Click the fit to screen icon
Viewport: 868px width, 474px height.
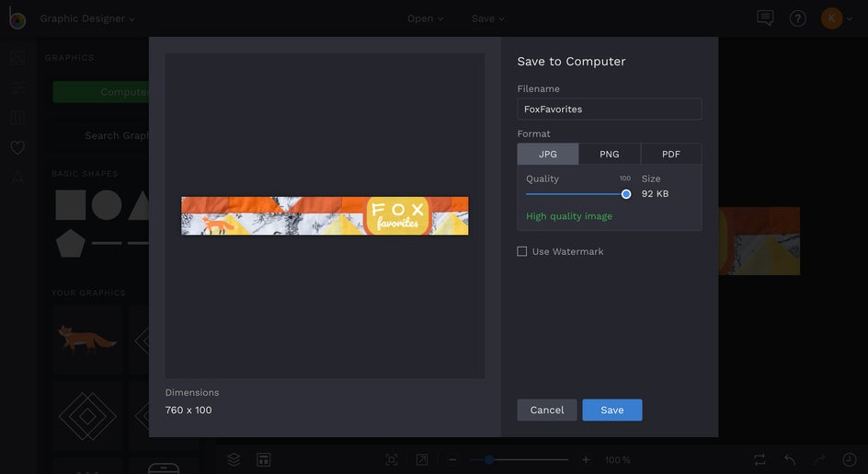(x=392, y=459)
